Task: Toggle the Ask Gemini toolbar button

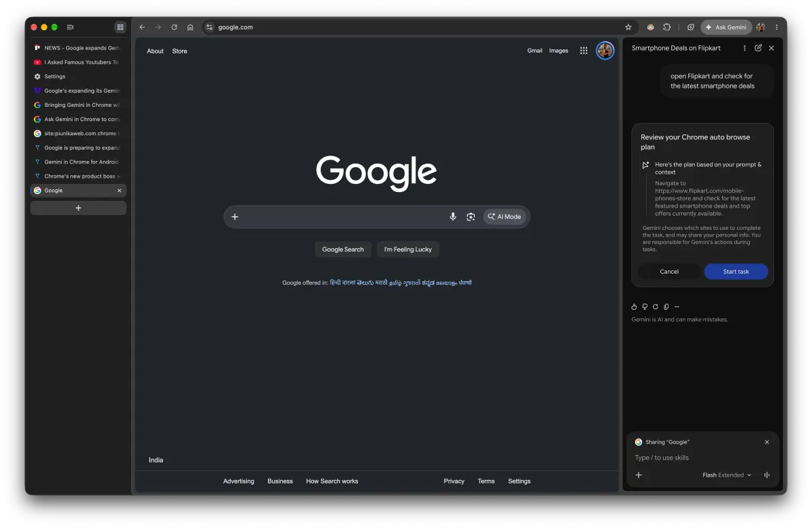Action: tap(726, 27)
